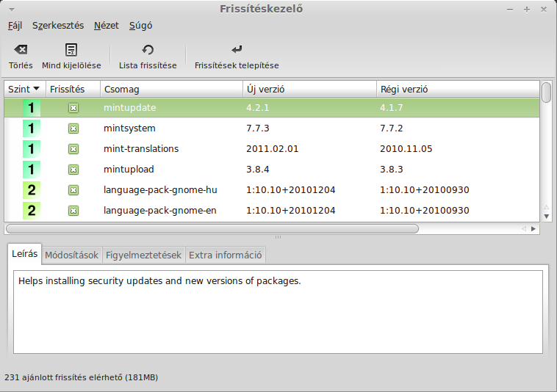Toggle the mintupload update checkbox

[73, 170]
